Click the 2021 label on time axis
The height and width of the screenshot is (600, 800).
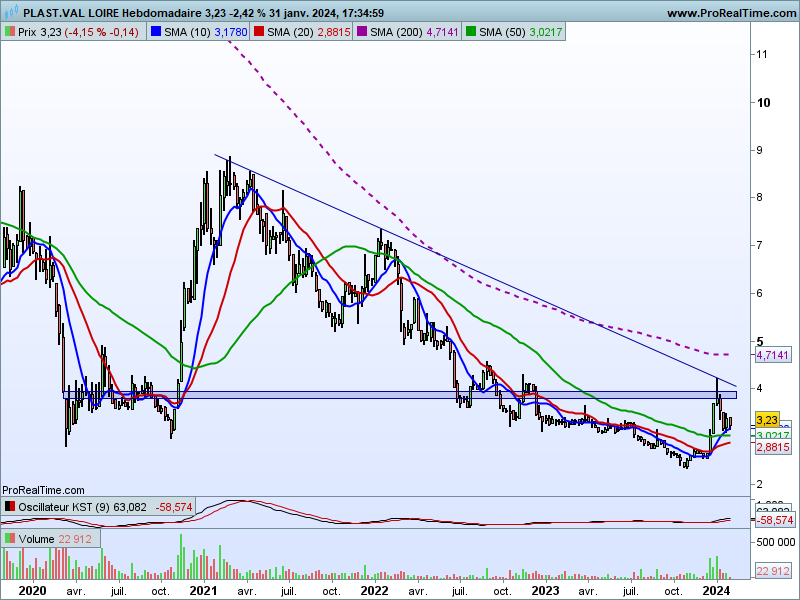[203, 591]
